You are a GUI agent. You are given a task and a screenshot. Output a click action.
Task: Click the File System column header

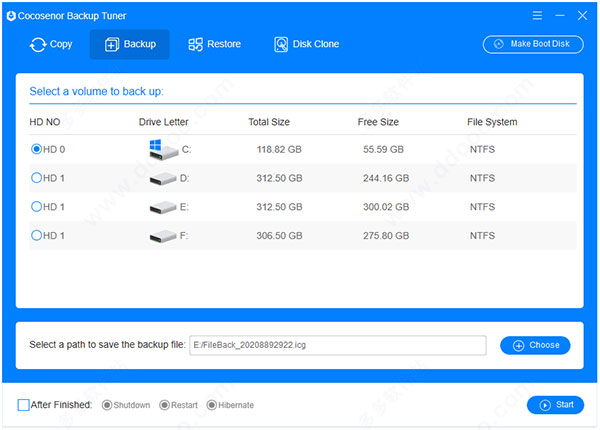[492, 122]
